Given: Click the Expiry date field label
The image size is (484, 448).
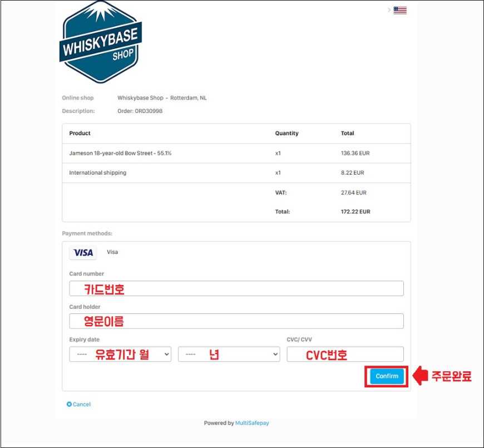Looking at the screenshot, I should [84, 339].
